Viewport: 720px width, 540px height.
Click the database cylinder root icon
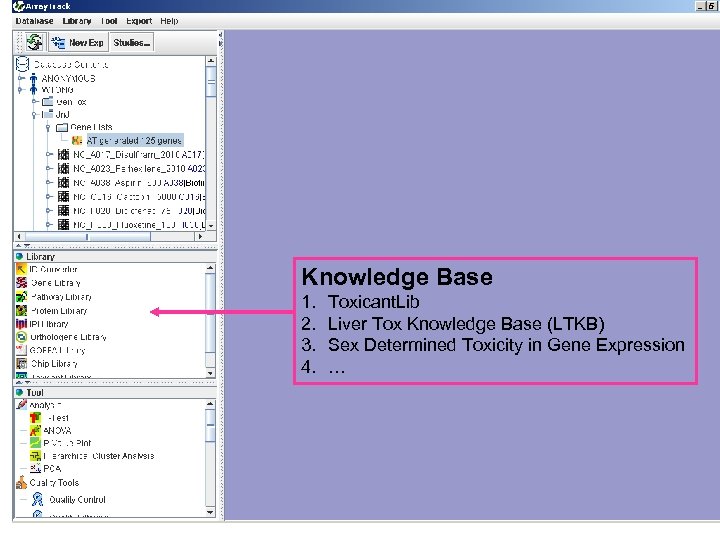[x=22, y=64]
